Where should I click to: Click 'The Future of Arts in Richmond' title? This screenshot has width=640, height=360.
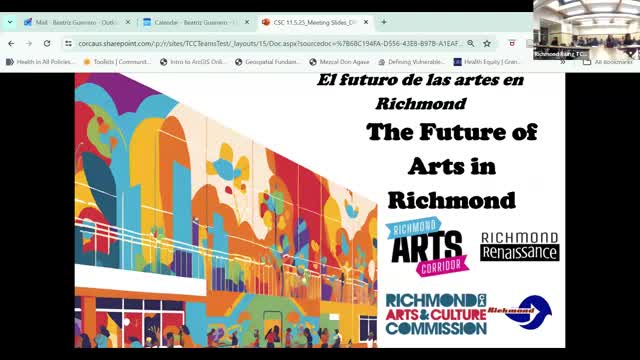click(x=451, y=166)
